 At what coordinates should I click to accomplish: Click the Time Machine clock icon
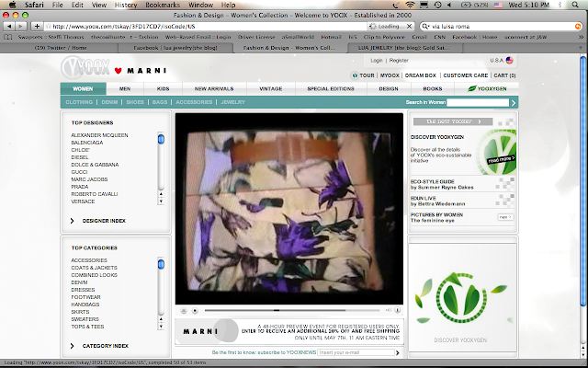437,5
